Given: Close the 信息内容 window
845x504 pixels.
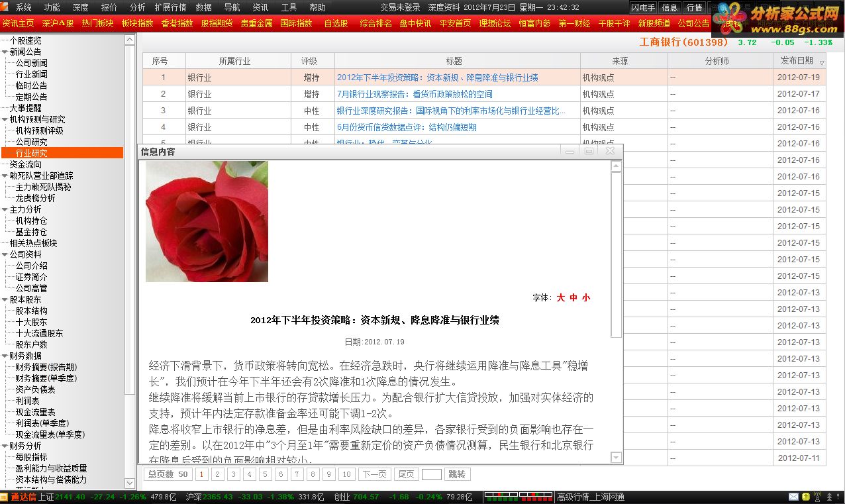Looking at the screenshot, I should pos(610,152).
